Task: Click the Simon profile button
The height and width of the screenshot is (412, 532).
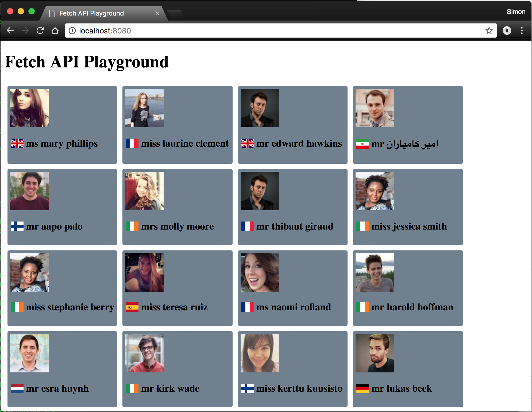Action: tap(516, 12)
